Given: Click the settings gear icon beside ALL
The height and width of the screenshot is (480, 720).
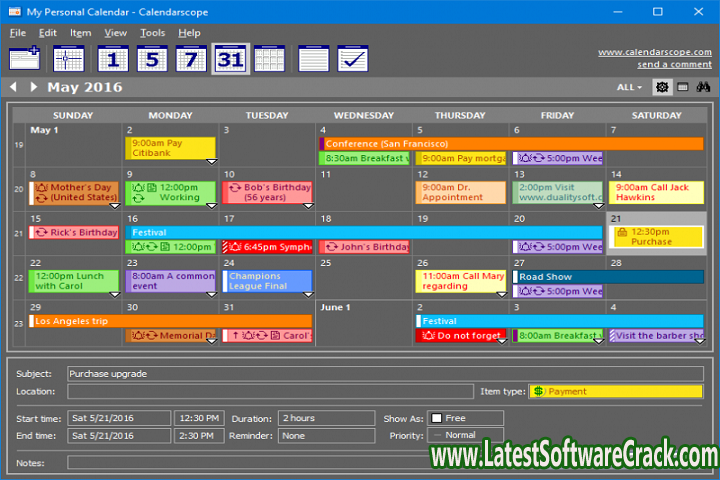Looking at the screenshot, I should point(661,87).
